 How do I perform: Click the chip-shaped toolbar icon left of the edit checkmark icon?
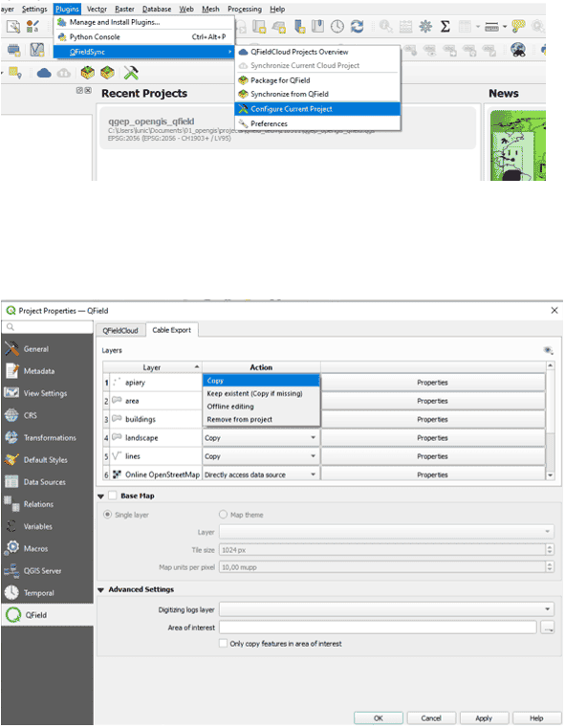click(13, 49)
